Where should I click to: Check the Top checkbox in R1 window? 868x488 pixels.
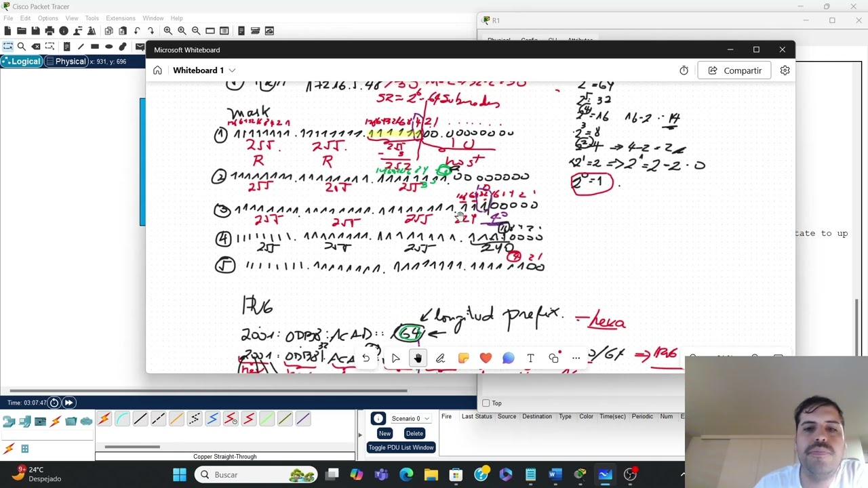click(486, 403)
